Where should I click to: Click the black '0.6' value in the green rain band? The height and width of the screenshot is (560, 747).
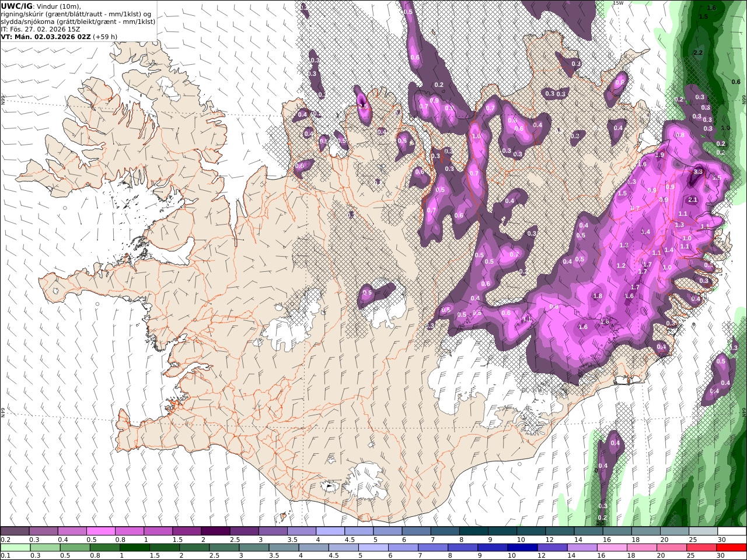pos(736,82)
